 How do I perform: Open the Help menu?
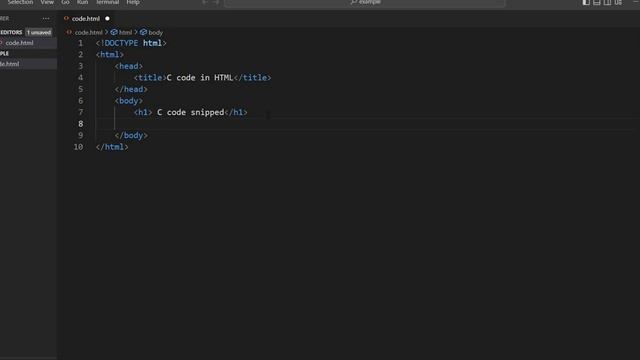[133, 2]
